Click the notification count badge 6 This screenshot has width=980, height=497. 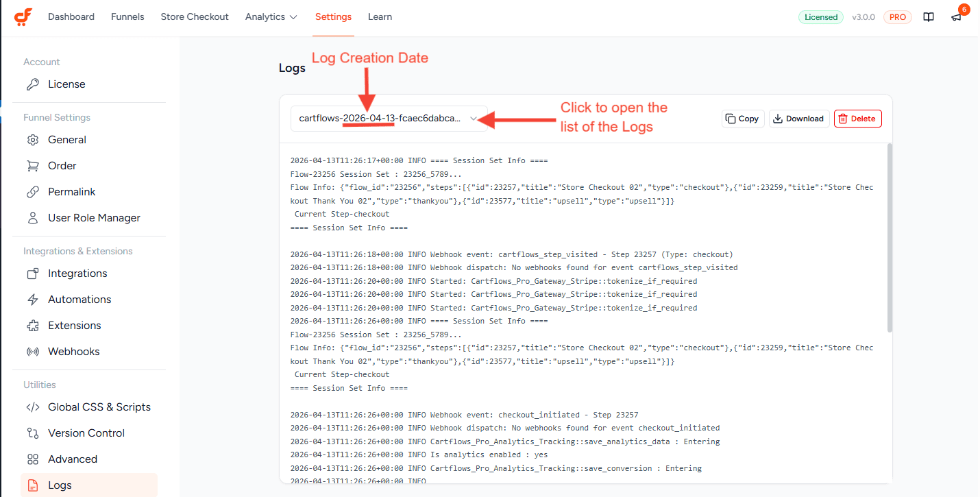[x=964, y=9]
